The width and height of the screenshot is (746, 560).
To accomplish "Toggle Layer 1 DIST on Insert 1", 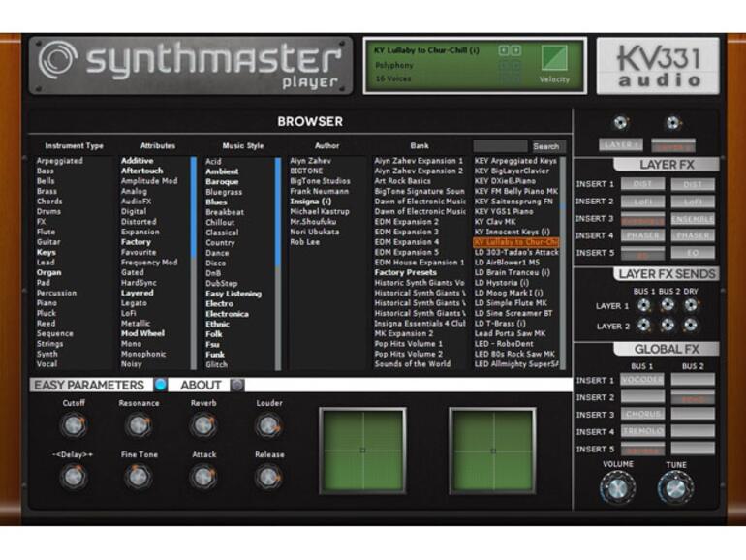I will coord(642,184).
